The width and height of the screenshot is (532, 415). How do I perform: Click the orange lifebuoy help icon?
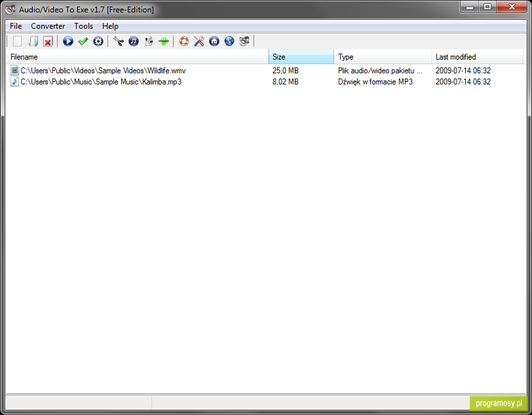point(184,41)
